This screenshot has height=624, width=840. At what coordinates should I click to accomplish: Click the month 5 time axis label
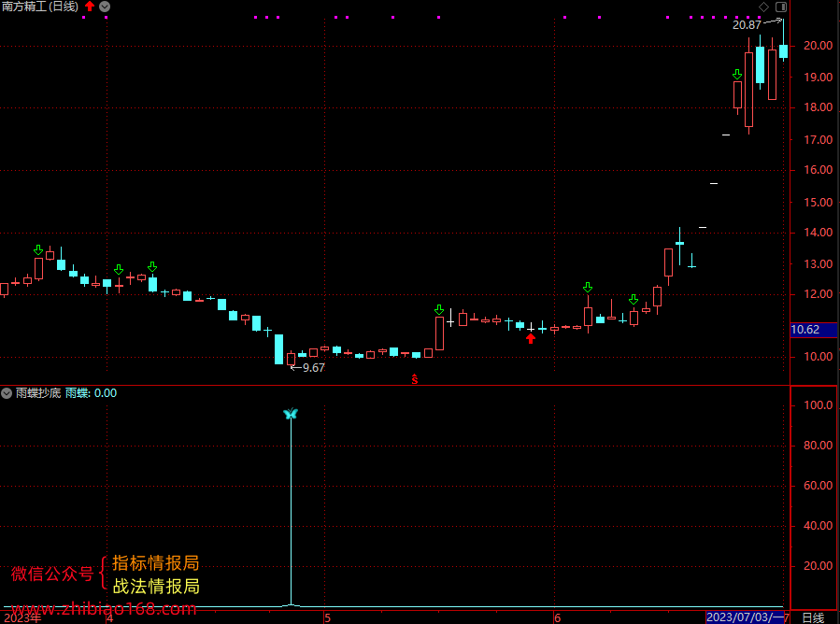[x=327, y=618]
